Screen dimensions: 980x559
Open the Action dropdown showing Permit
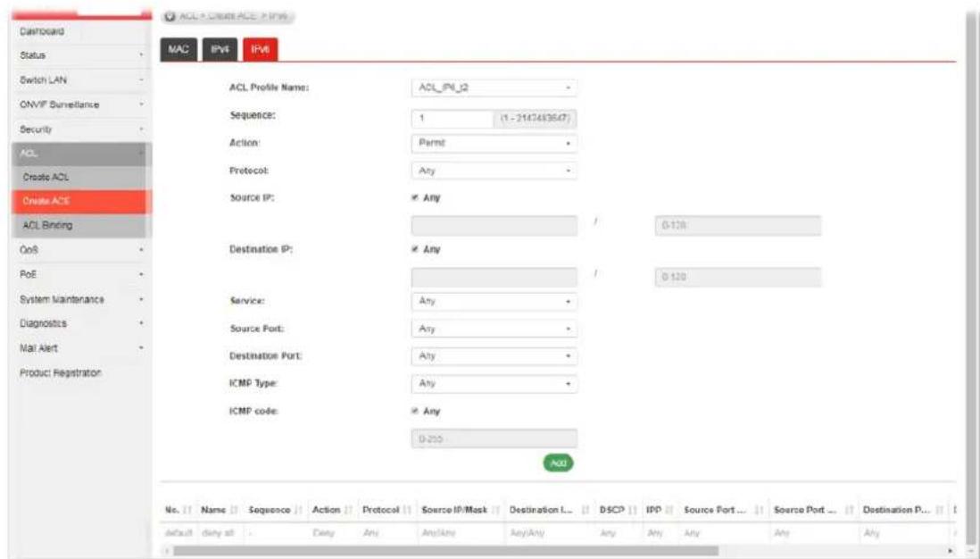(x=494, y=143)
